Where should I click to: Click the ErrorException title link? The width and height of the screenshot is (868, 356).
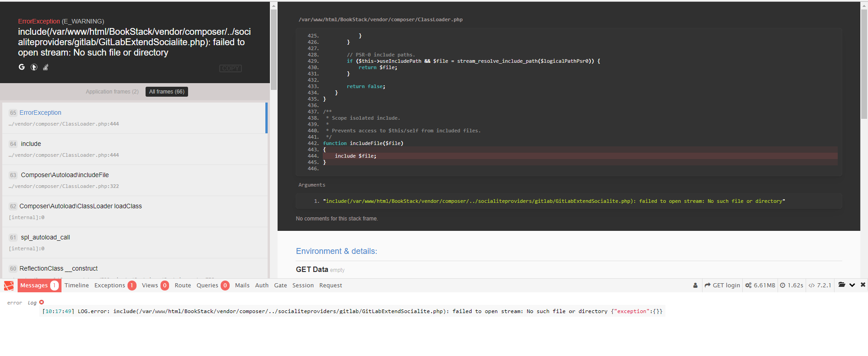coord(39,21)
